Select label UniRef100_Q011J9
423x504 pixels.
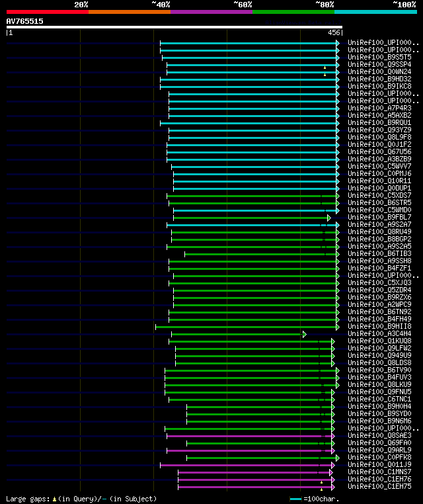coord(379,465)
